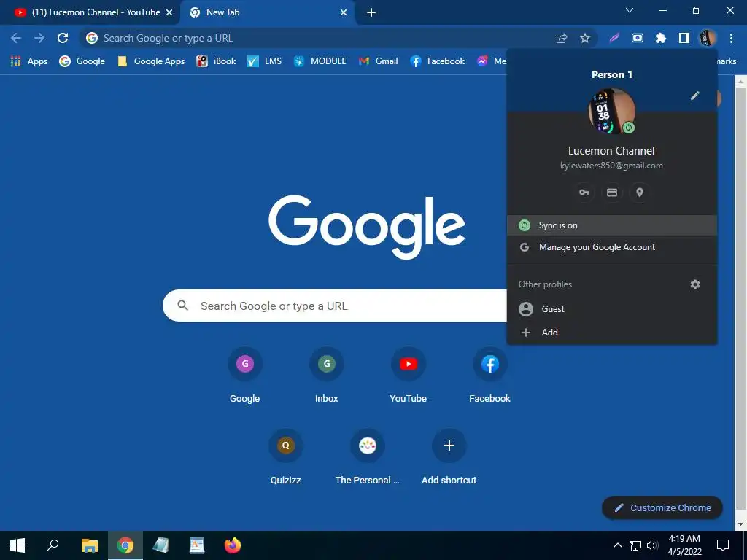
Task: Open the Windows notification center
Action: tap(723, 545)
